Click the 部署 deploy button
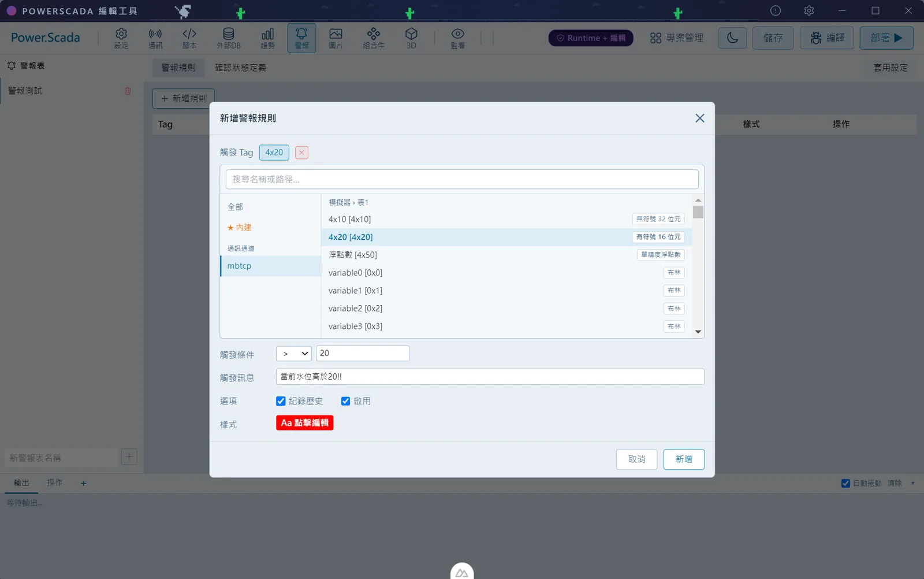 pos(886,38)
